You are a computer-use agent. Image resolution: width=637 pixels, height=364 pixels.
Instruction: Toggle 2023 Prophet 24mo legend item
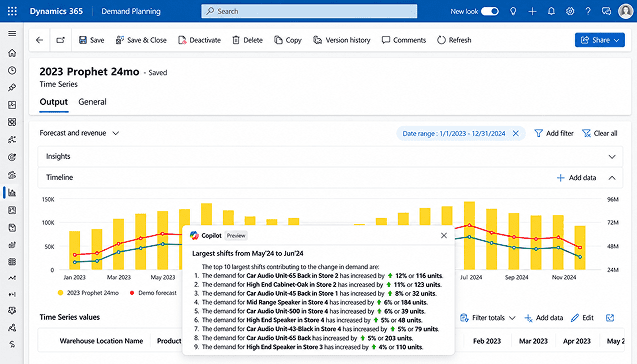[x=88, y=293]
